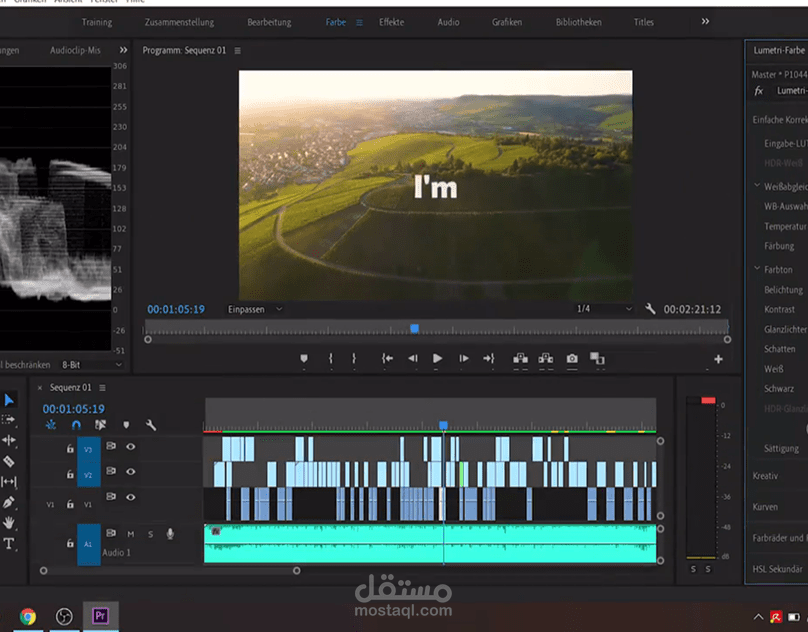Click the Mark Out button
Screen dimensions: 808x632
(354, 358)
